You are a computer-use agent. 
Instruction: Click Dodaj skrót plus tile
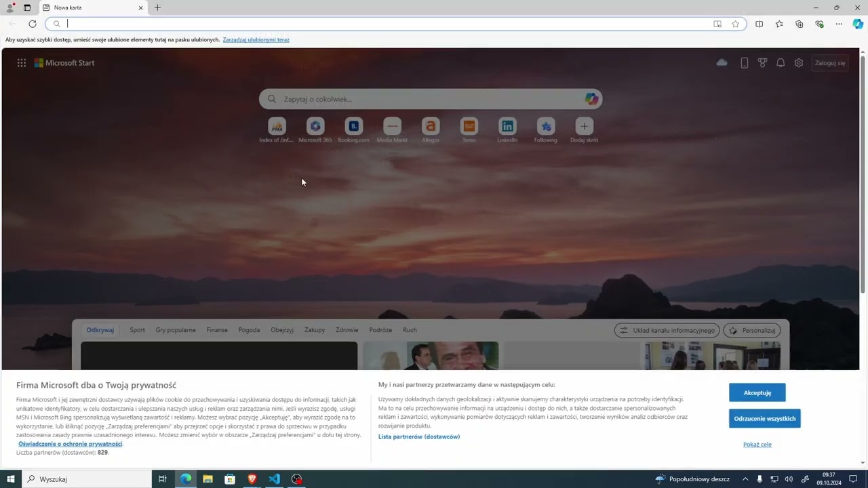584,130
